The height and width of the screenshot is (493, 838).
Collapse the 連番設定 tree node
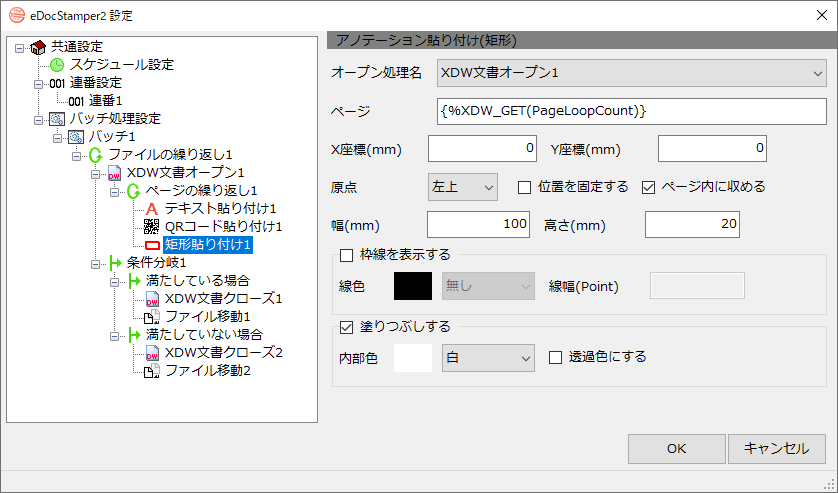38,84
